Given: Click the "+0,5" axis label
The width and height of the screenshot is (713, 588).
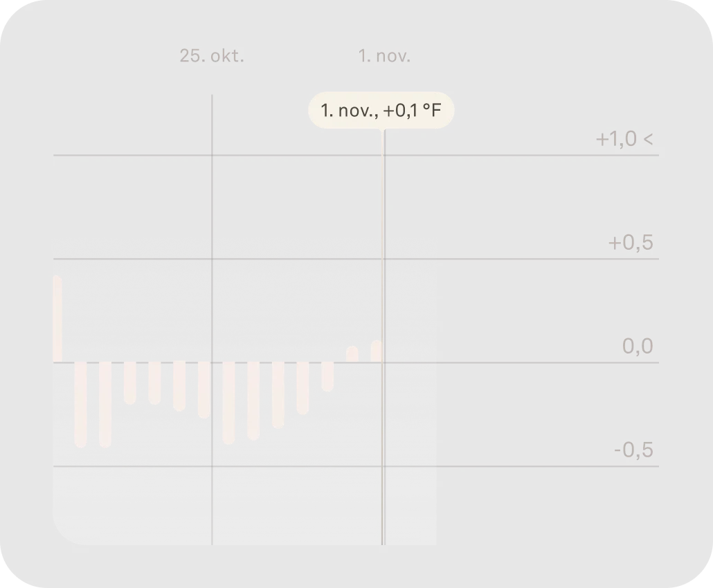Looking at the screenshot, I should (630, 244).
